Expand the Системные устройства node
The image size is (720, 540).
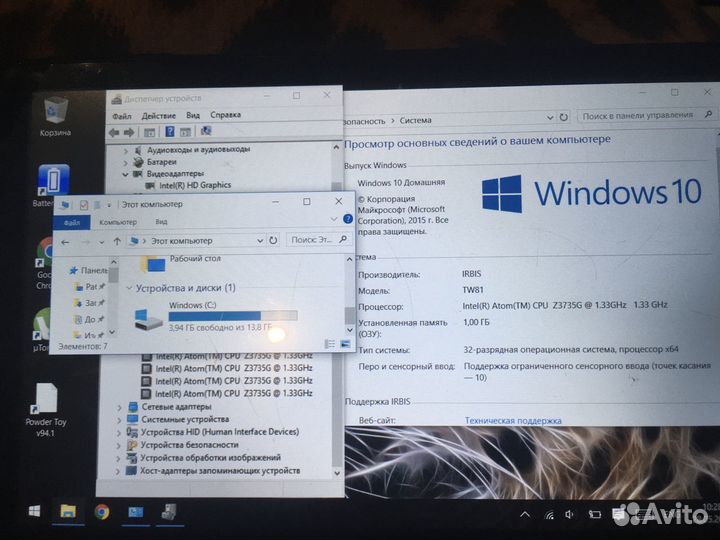tap(119, 420)
